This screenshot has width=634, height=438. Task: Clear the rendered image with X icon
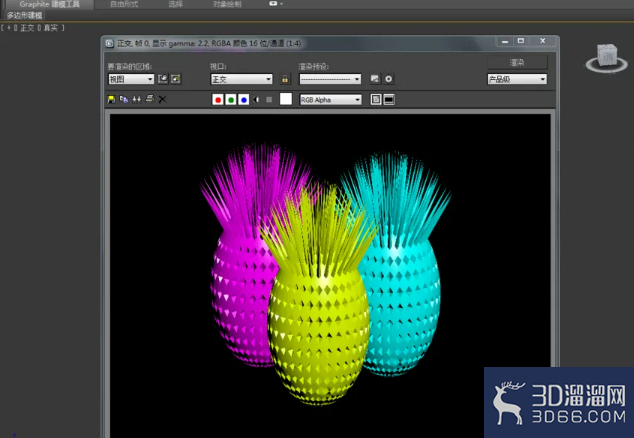tap(162, 99)
